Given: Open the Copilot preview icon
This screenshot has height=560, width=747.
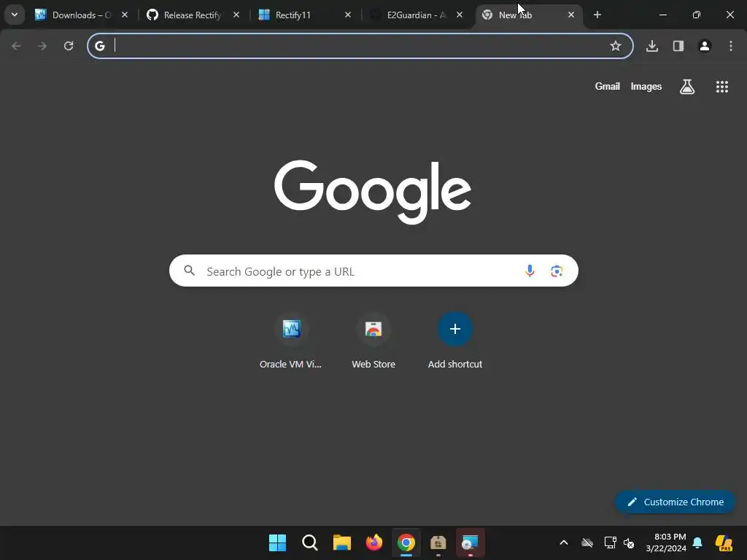Looking at the screenshot, I should [x=724, y=542].
